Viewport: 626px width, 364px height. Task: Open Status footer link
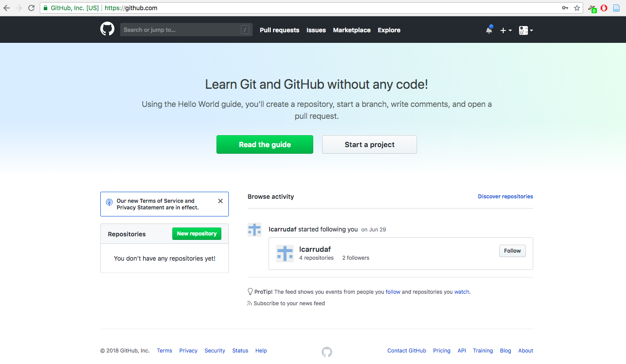[x=240, y=351]
